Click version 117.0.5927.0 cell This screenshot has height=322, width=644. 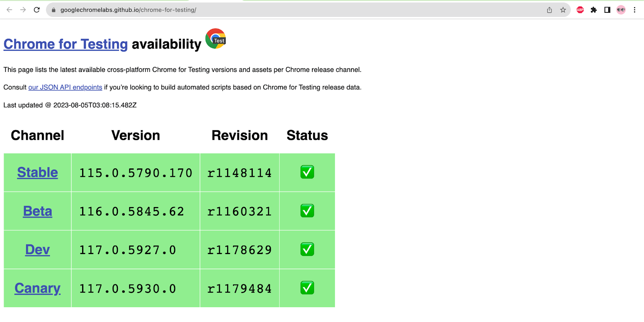(x=136, y=250)
